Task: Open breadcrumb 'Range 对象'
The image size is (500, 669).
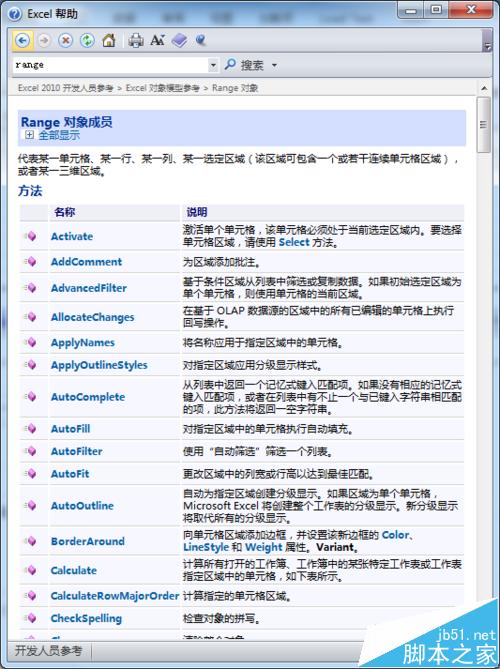Action: pos(235,88)
